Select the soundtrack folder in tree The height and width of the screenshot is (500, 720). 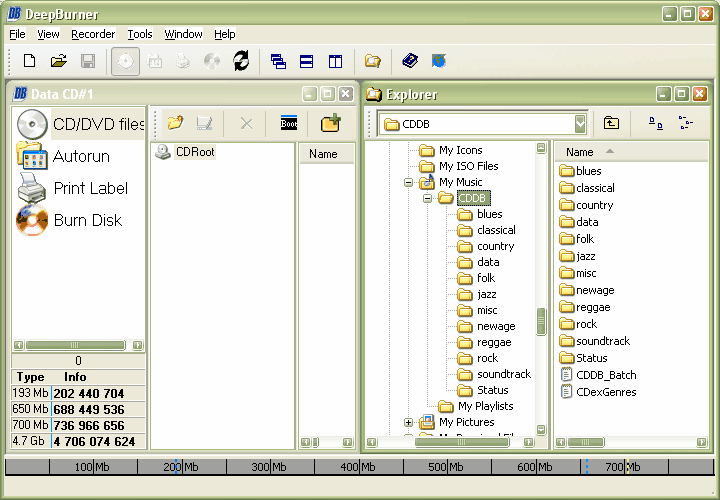click(504, 374)
